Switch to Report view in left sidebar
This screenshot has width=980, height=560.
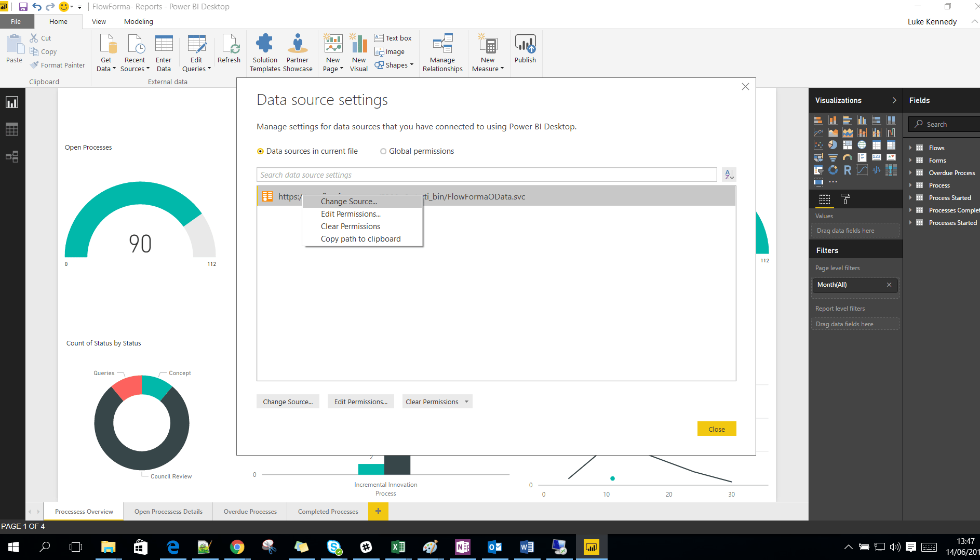click(12, 102)
